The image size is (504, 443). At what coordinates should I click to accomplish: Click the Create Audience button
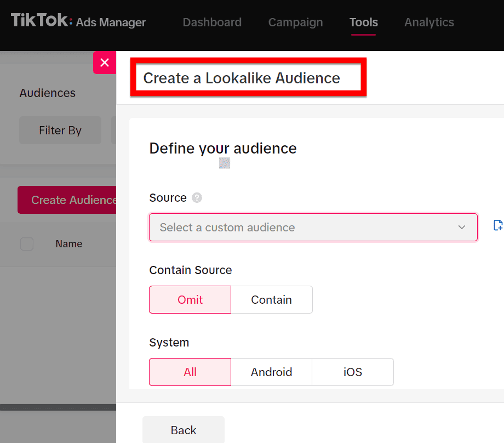[67, 200]
